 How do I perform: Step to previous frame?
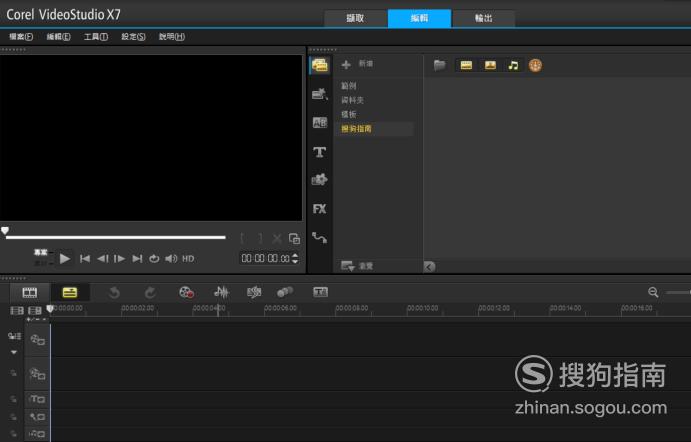pyautogui.click(x=102, y=259)
